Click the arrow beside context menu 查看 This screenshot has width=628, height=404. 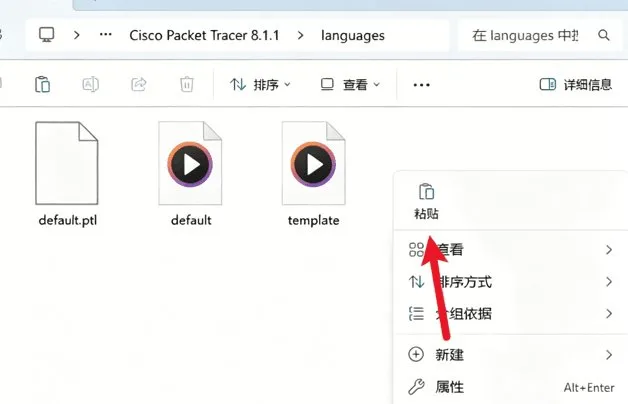click(609, 250)
